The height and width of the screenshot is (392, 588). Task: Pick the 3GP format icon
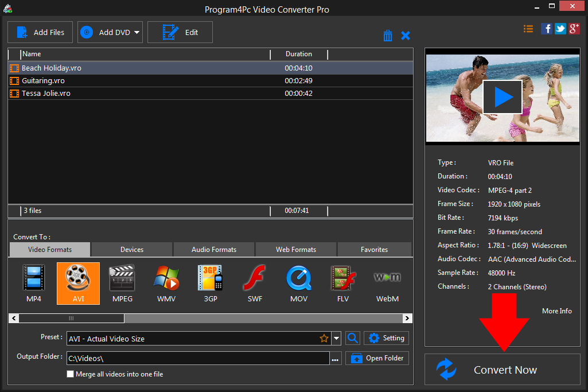(x=209, y=283)
